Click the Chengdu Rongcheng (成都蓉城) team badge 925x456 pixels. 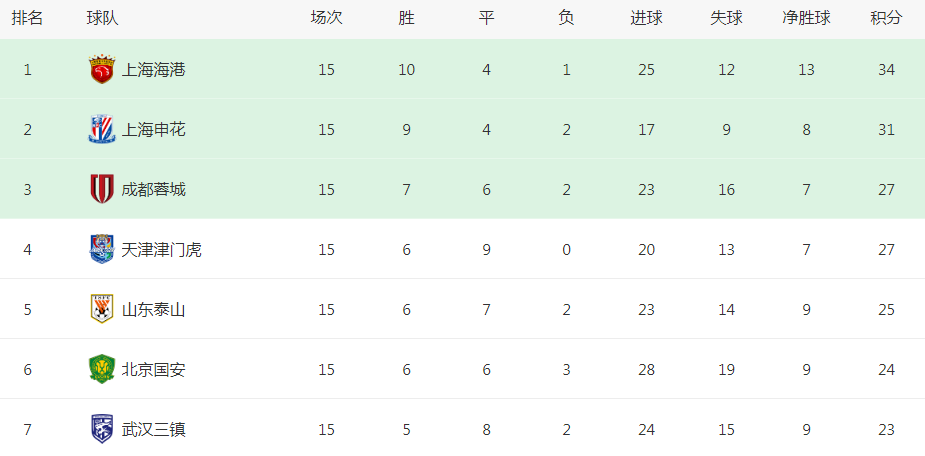point(101,190)
